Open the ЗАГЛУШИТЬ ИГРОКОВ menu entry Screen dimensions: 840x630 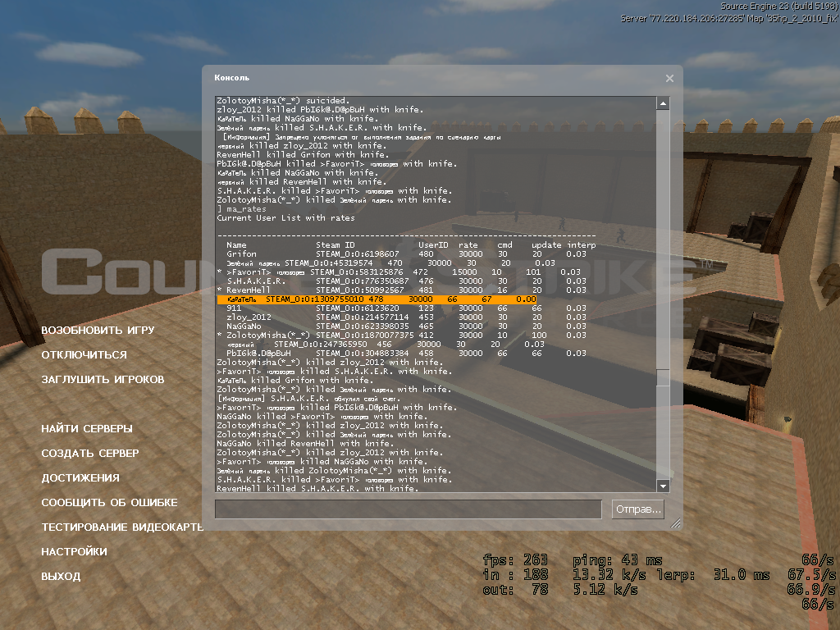103,379
